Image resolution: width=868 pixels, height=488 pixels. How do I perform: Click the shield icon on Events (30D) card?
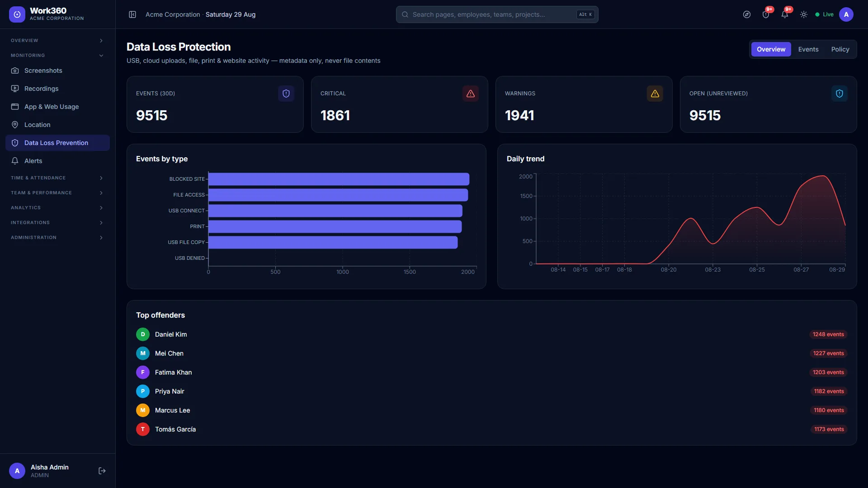click(x=286, y=94)
